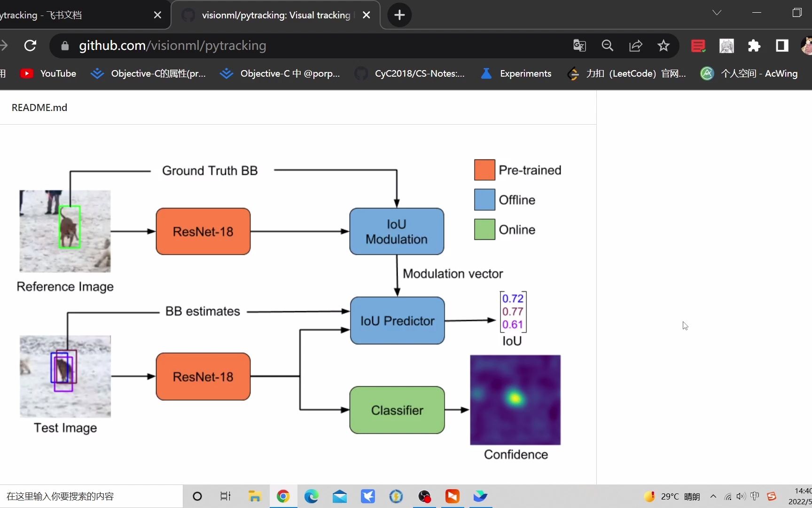Show hidden system tray icons
Image resolution: width=812 pixels, height=508 pixels.
(x=713, y=496)
